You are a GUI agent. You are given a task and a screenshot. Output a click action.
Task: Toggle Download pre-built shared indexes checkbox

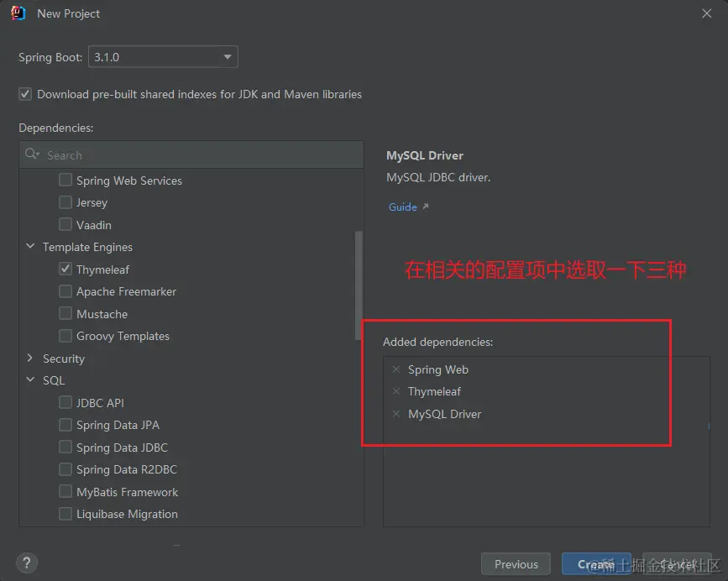tap(25, 94)
